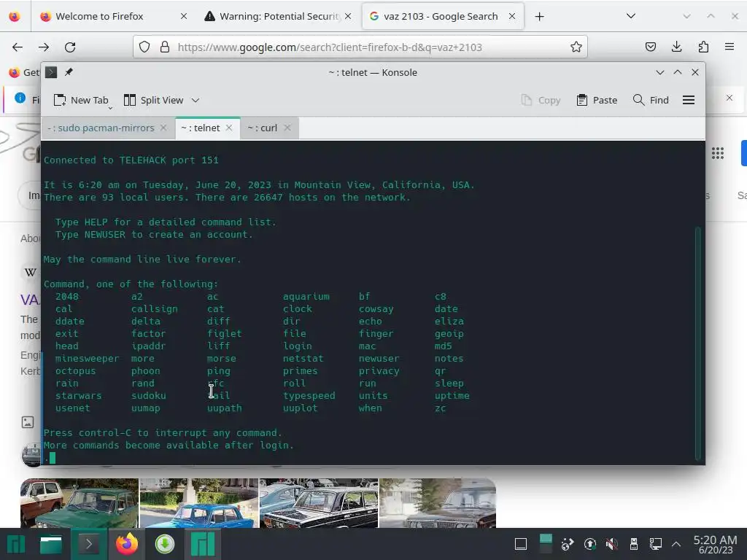This screenshot has width=747, height=560.
Task: Switch to the curl Konsole tab
Action: [270, 128]
